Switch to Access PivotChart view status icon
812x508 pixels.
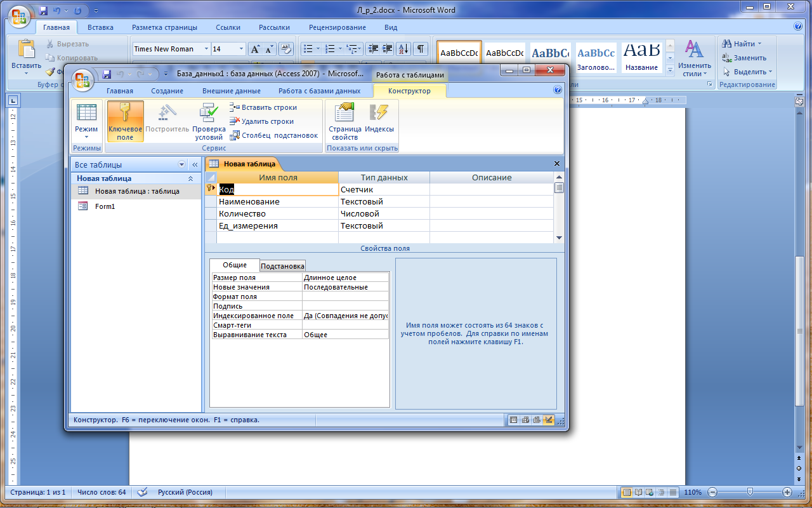click(537, 420)
